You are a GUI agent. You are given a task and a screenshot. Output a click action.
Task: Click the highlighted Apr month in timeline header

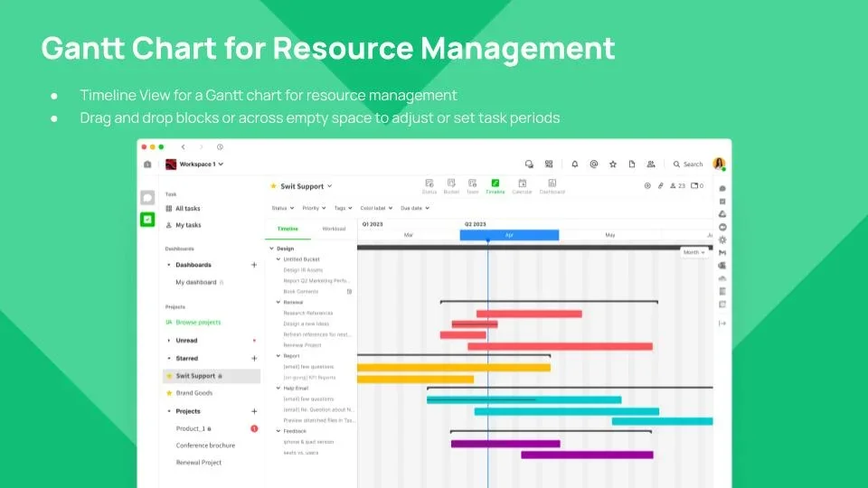coord(509,235)
